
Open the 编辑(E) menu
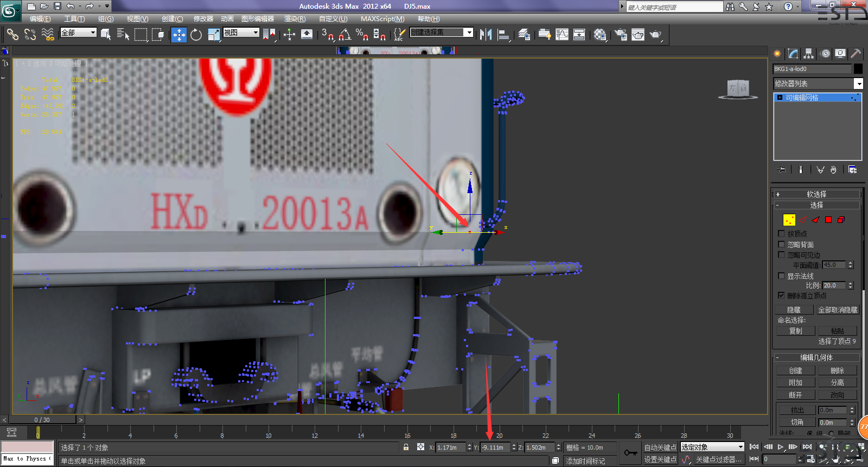pos(40,19)
